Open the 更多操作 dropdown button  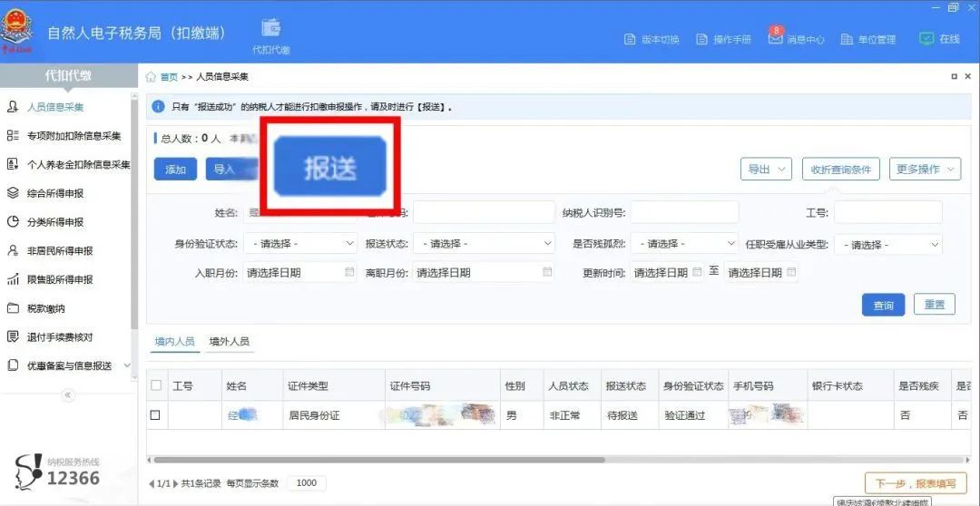point(925,169)
